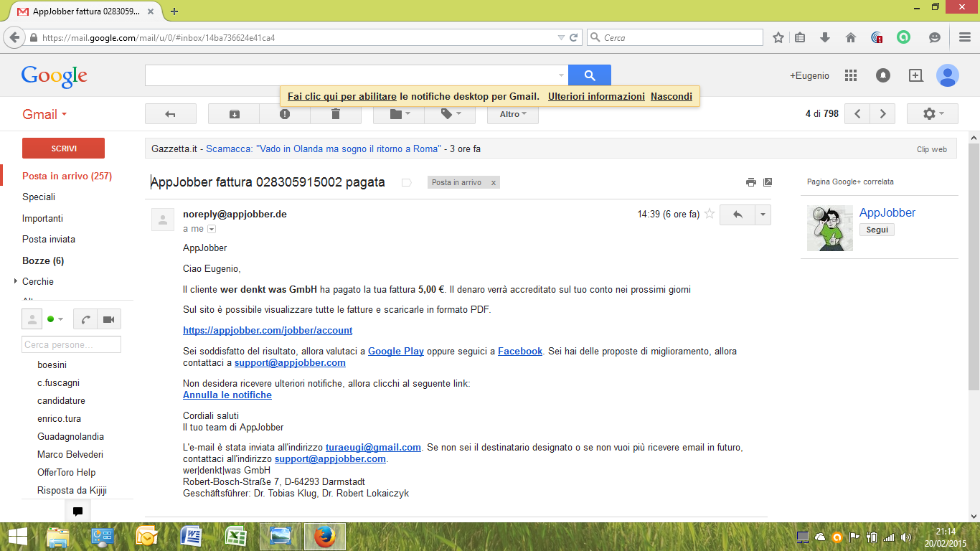Screen dimensions: 980x551
Task: Open a new Firefox tab
Action: coord(174,11)
